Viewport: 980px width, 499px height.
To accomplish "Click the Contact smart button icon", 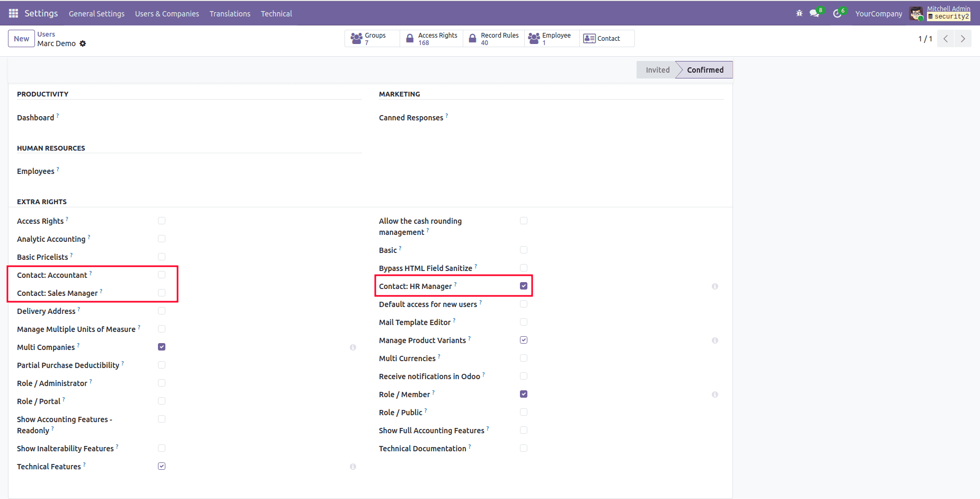I will (x=589, y=38).
